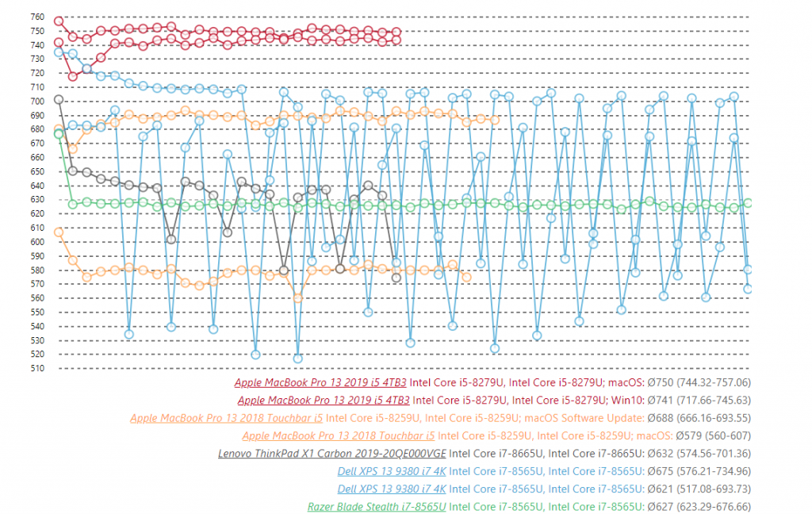The image size is (812, 514).
Task: Select the value Ø750 (744.32-757.06)
Action: (x=699, y=383)
